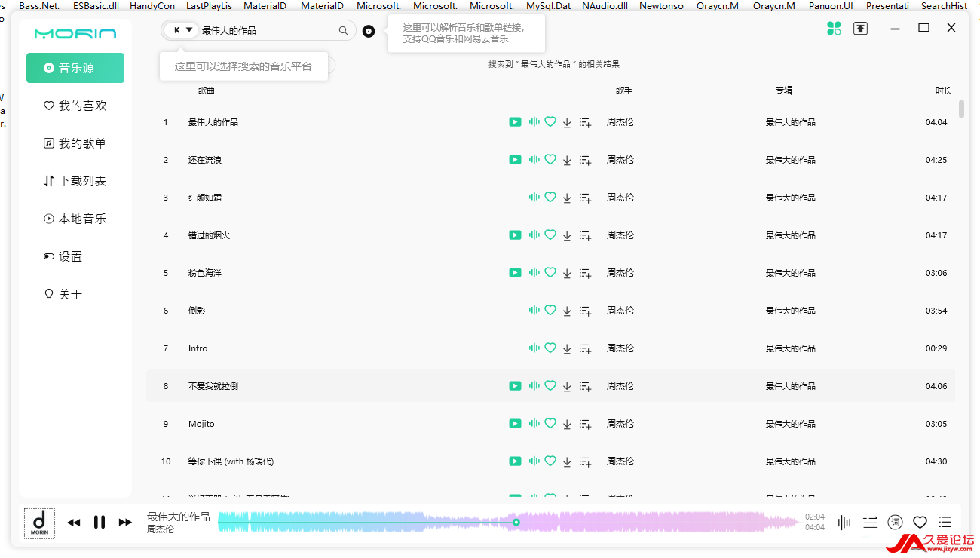Click artist 周杰伦 in the player bar
The width and height of the screenshot is (980, 558).
coord(161,529)
